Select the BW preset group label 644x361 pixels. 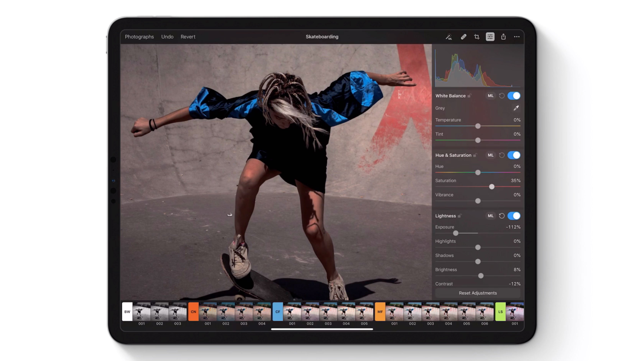pyautogui.click(x=127, y=312)
